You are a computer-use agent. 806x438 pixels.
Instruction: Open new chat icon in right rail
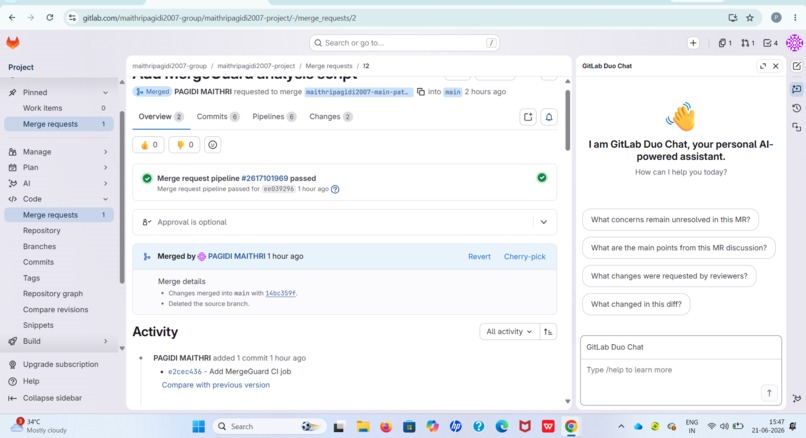[796, 66]
